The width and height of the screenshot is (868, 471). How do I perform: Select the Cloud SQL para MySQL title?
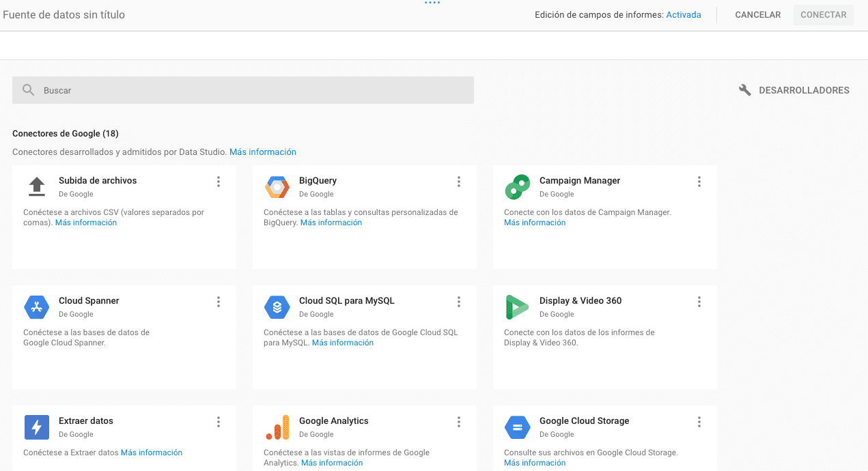point(347,301)
